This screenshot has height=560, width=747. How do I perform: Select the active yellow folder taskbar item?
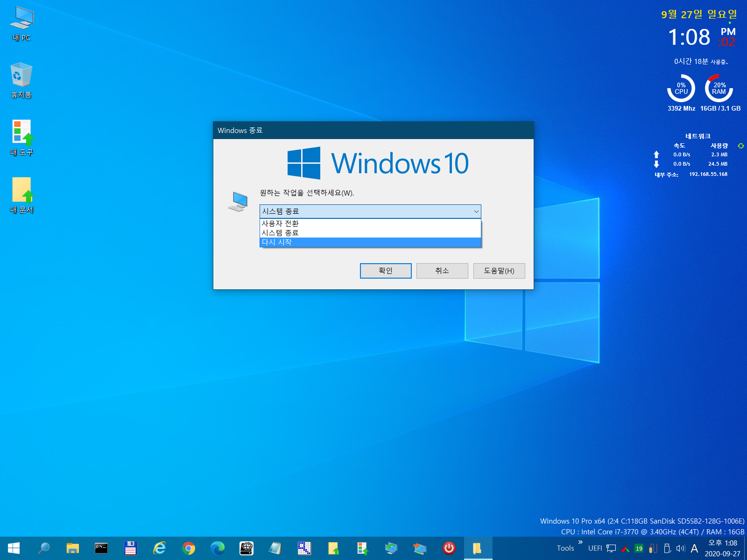pyautogui.click(x=478, y=548)
